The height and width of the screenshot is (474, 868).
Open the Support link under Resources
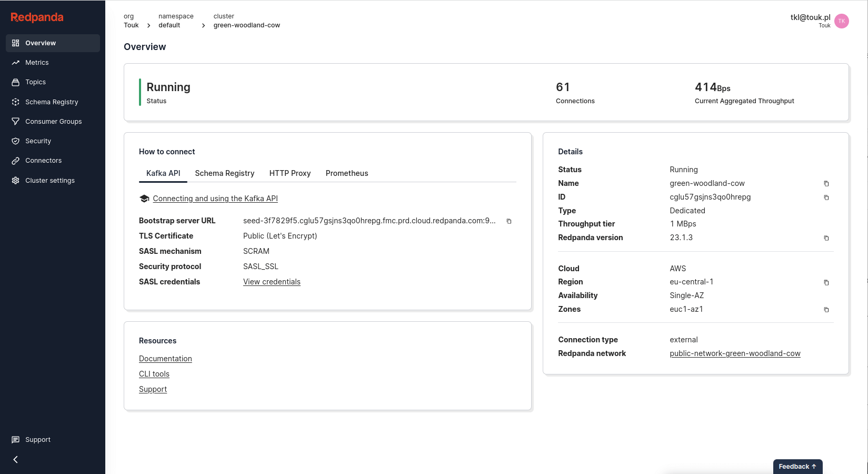(153, 389)
